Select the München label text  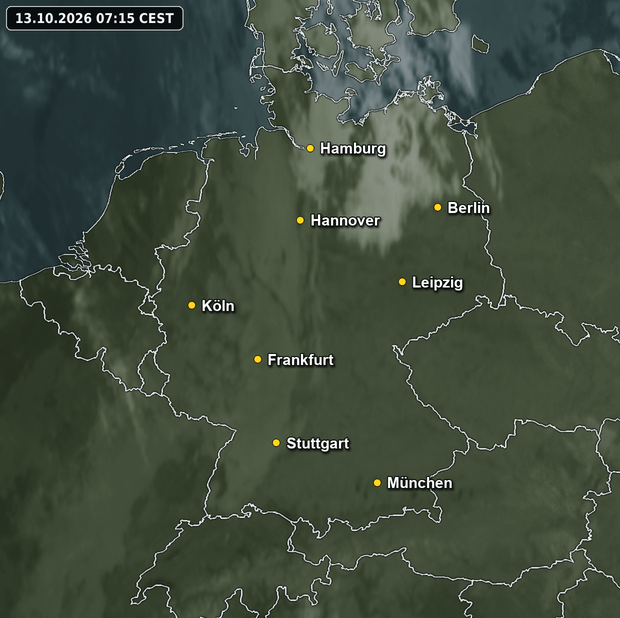pyautogui.click(x=419, y=483)
